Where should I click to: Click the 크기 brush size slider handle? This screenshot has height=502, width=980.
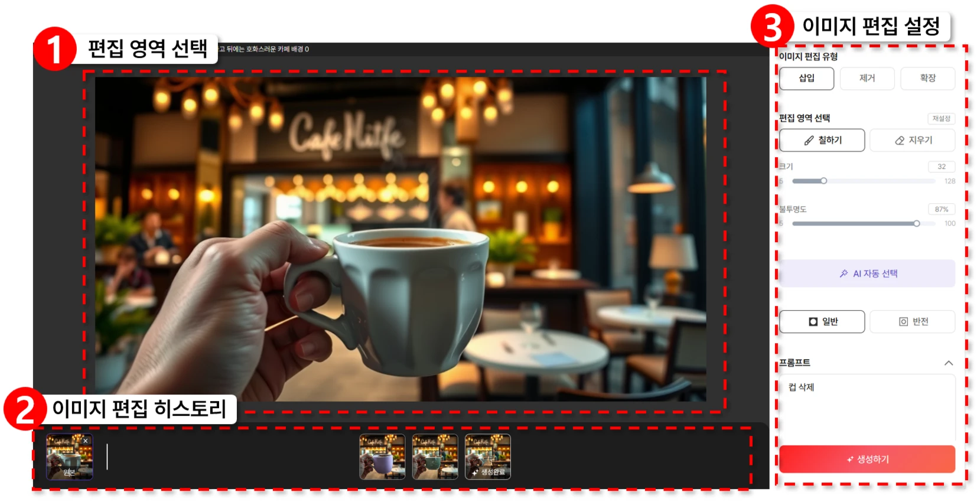click(x=823, y=181)
